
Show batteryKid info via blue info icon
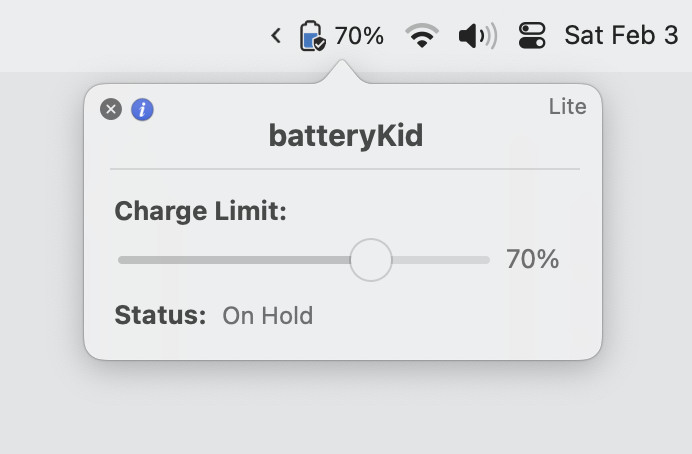143,109
